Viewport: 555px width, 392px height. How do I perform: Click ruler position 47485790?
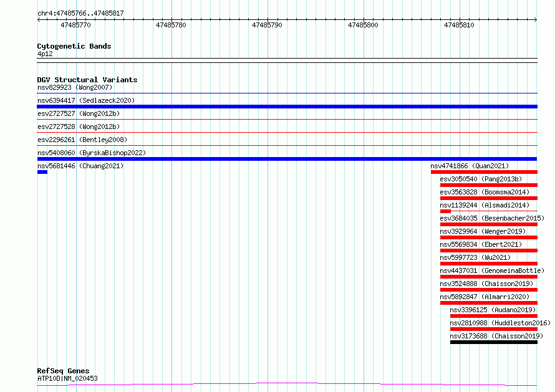pos(268,25)
